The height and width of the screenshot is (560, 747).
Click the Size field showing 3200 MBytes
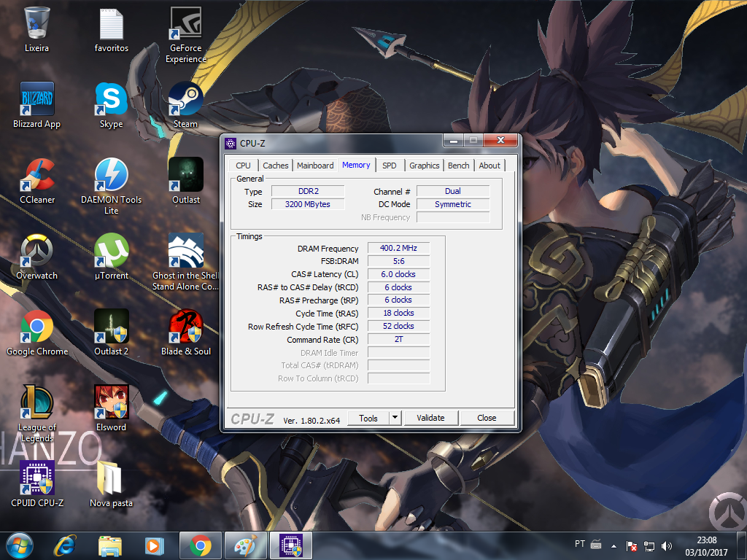coord(308,204)
